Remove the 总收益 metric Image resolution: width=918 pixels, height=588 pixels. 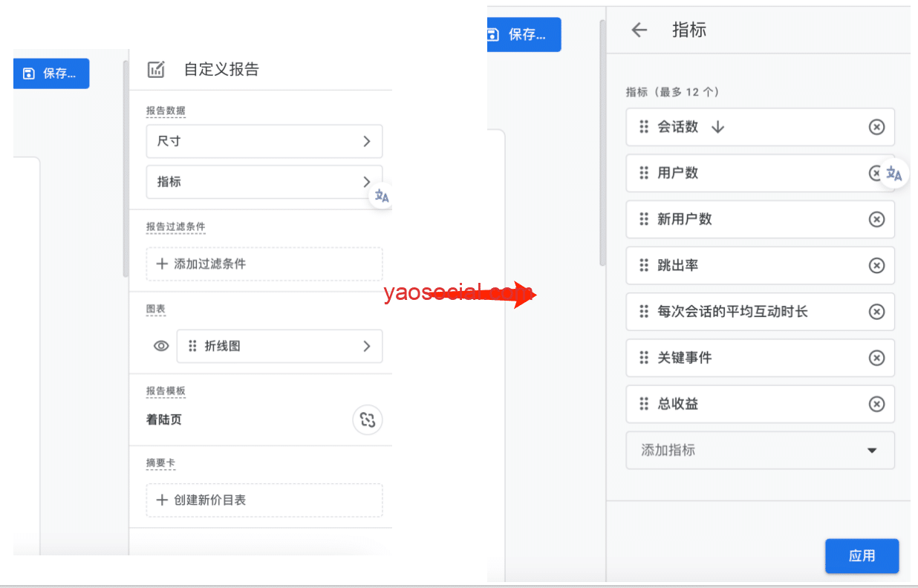(x=876, y=404)
